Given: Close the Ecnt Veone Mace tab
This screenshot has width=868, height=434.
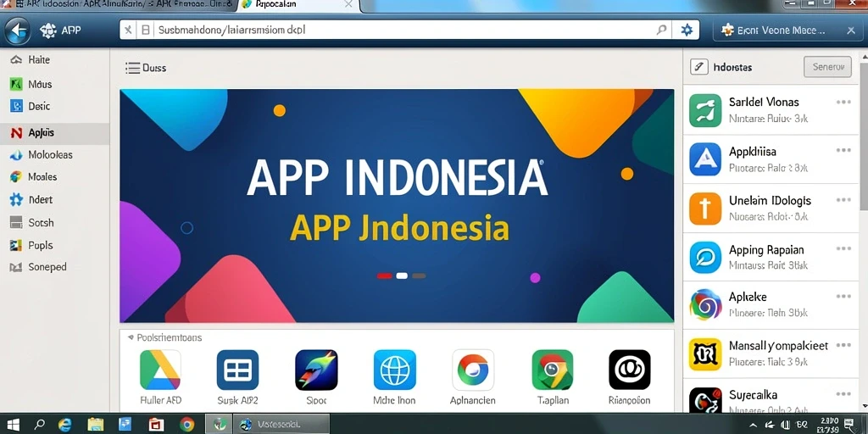Looking at the screenshot, I should tap(851, 31).
